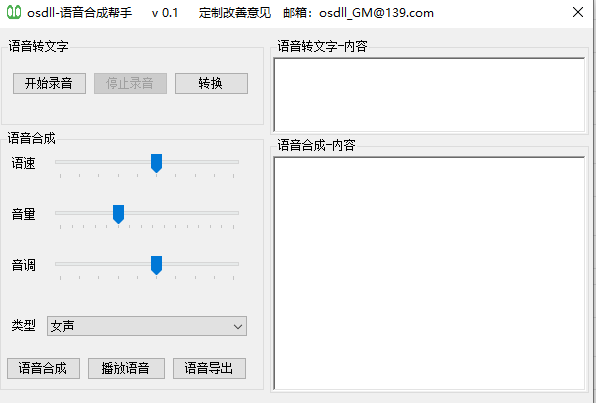Export audio with 语音导出 button
Viewport: 596px width, 403px height.
click(x=209, y=368)
